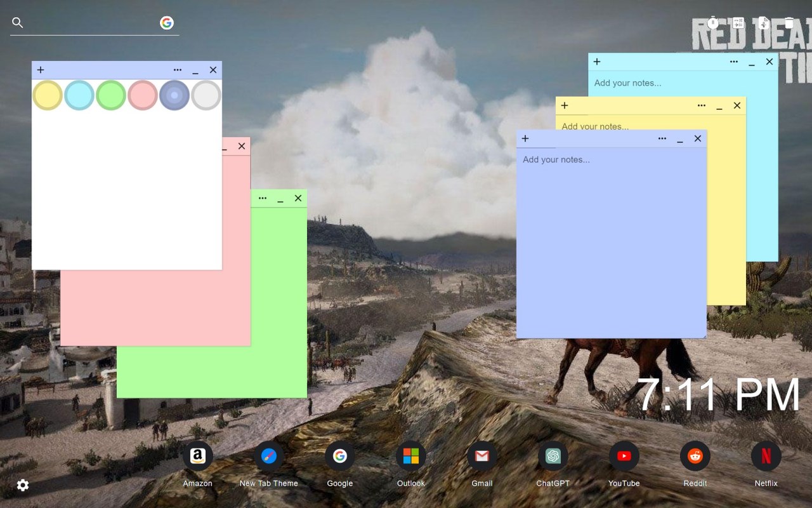Open the ChatGPT shortcut
Image resolution: width=812 pixels, height=508 pixels.
pos(553,456)
